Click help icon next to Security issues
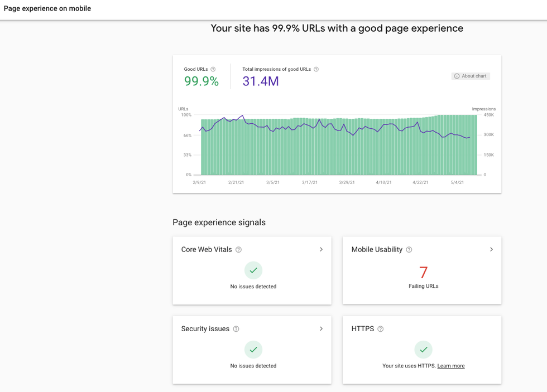 click(x=236, y=329)
